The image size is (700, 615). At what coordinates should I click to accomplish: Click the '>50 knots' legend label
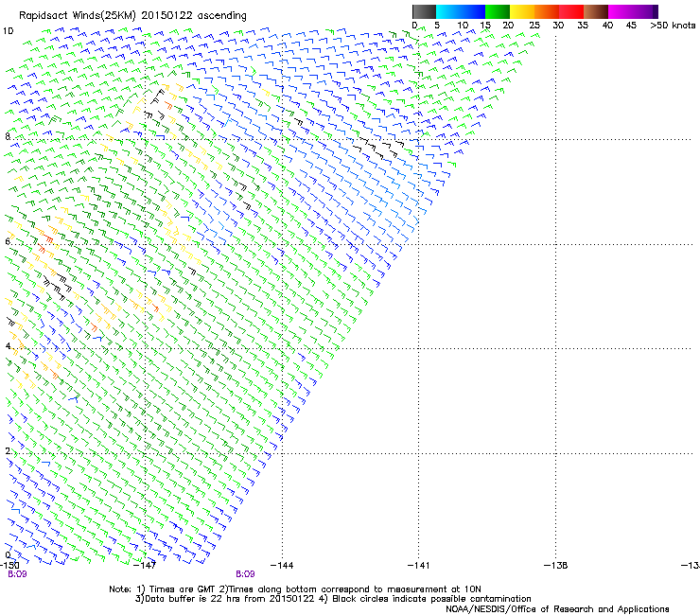pyautogui.click(x=673, y=26)
